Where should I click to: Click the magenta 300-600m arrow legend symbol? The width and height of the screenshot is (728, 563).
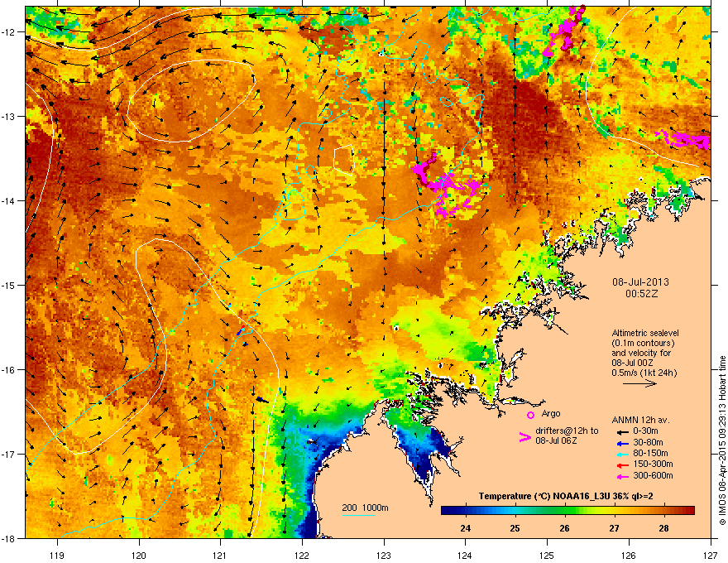[x=622, y=476]
